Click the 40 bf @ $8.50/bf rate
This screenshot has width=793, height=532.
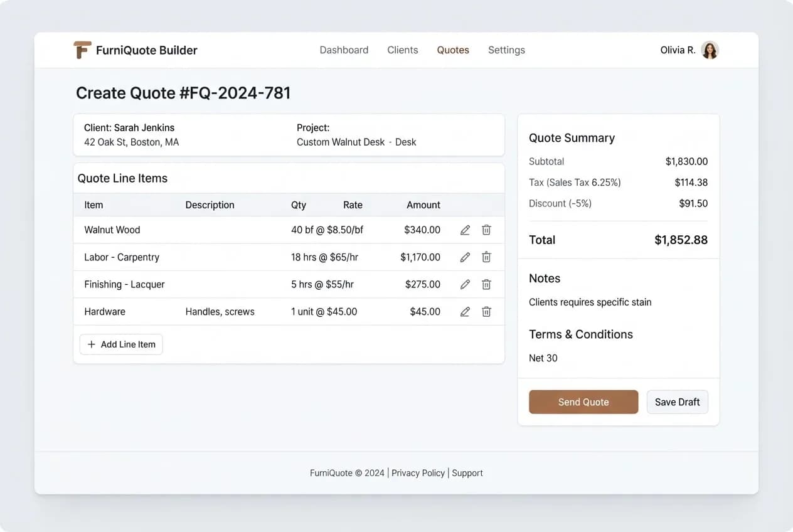click(x=327, y=230)
